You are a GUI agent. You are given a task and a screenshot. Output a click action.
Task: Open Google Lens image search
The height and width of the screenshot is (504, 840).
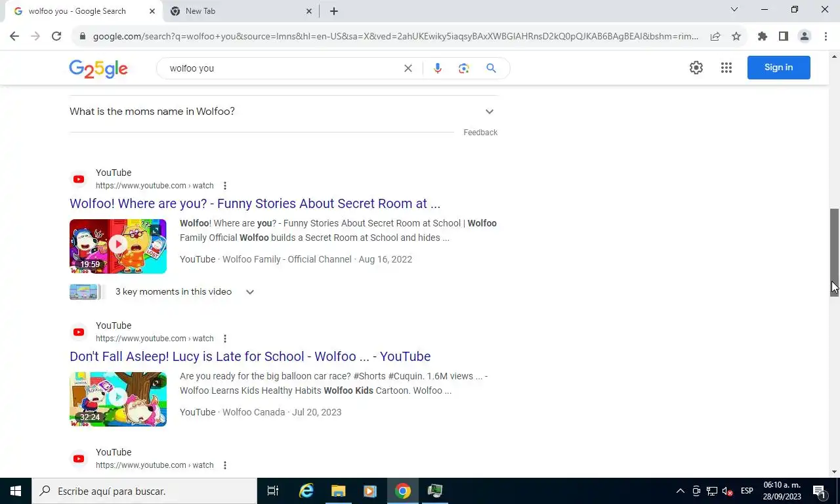pyautogui.click(x=464, y=68)
